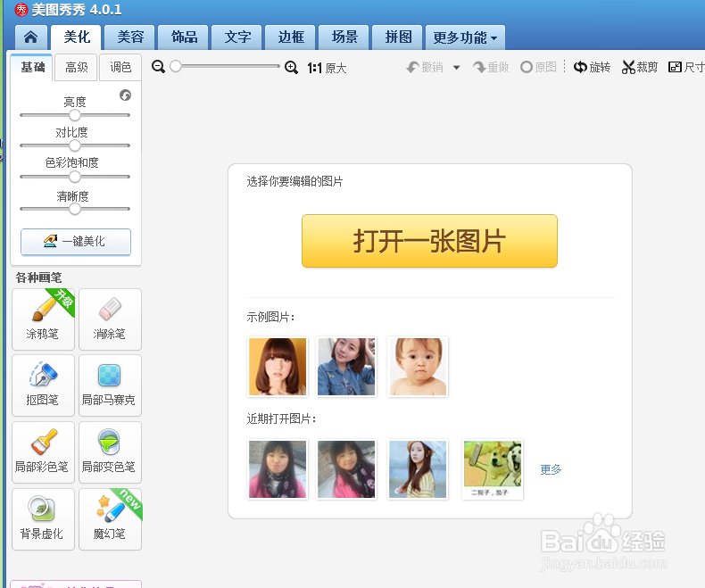This screenshot has height=588, width=705.
Task: Select the 涂鸦笔 doodle brush tool
Action: coord(43,319)
